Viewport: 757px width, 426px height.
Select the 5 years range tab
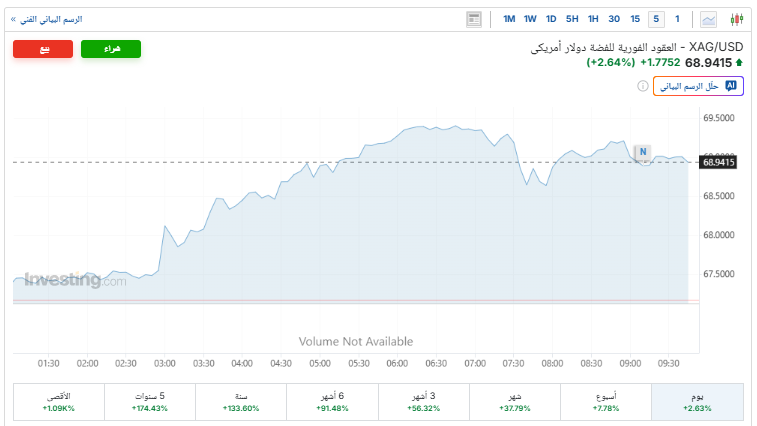[x=150, y=402]
